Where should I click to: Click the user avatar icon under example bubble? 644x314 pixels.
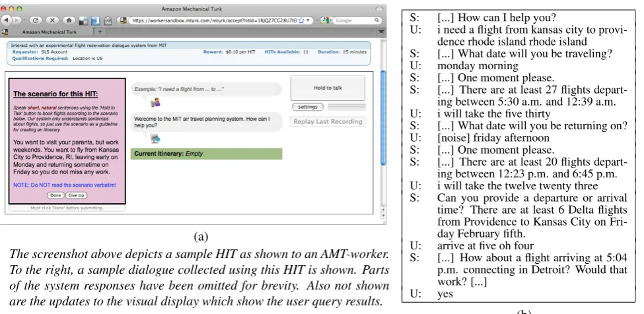(x=156, y=102)
